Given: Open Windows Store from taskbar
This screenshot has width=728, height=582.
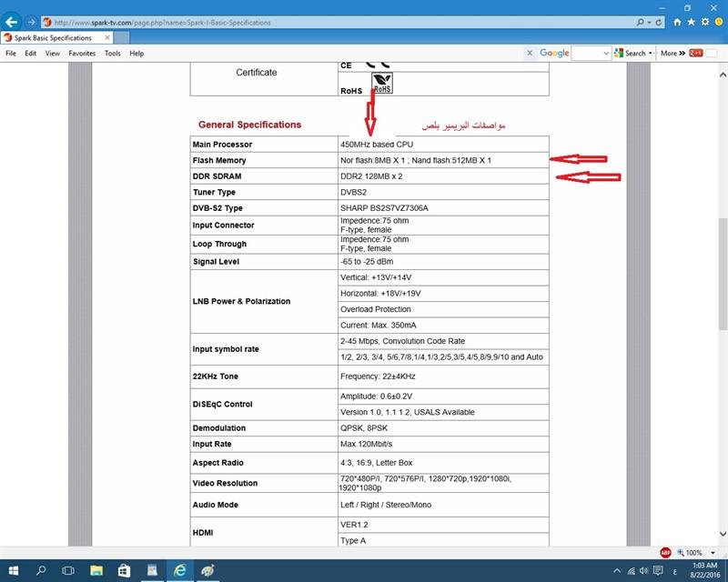Looking at the screenshot, I should click(124, 570).
